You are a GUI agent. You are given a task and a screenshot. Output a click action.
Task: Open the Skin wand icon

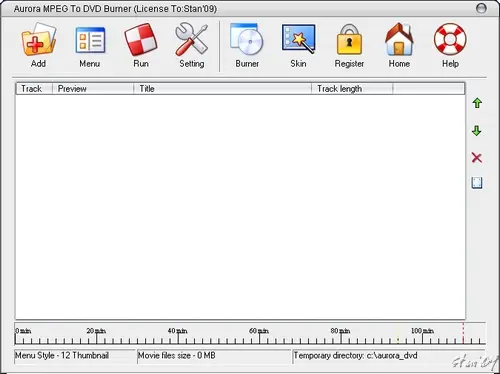[x=298, y=39]
